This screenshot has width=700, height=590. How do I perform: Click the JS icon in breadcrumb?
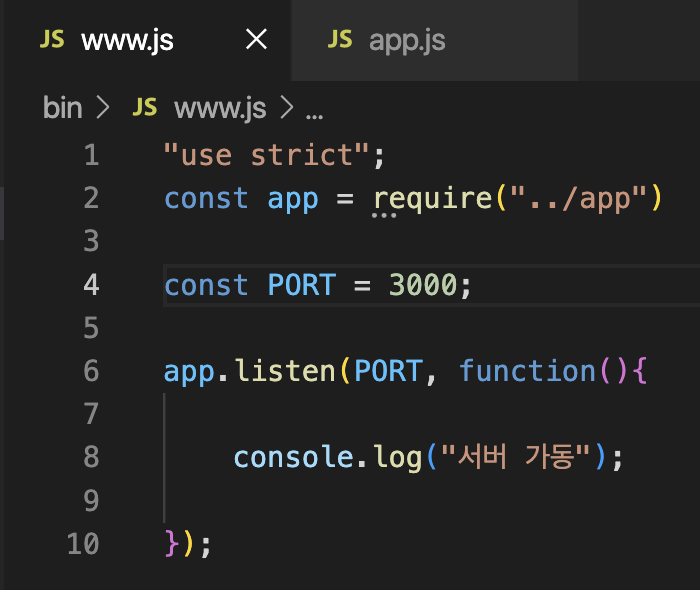(145, 107)
